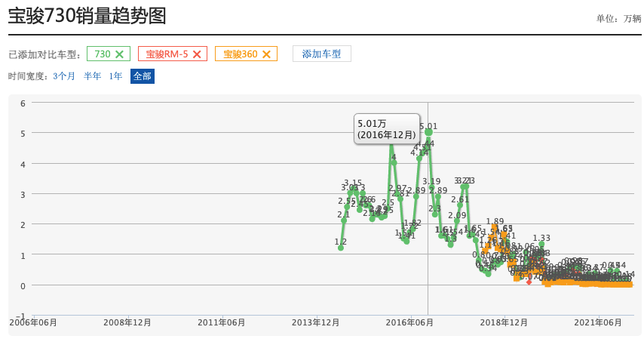Click the 2.3 data point marker
The image size is (644, 339).
(x=435, y=214)
